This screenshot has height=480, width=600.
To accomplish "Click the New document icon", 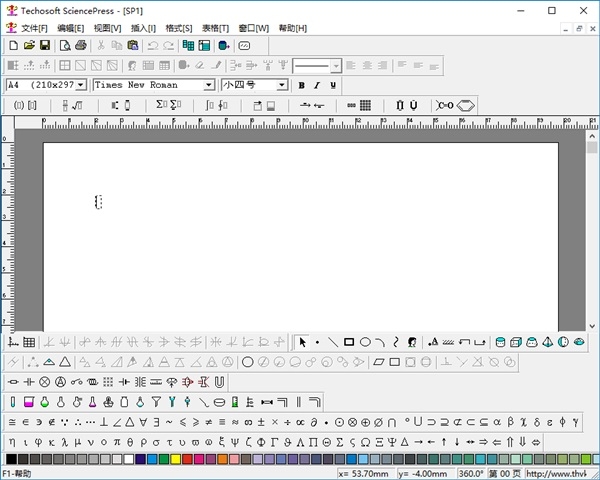I will click(13, 45).
